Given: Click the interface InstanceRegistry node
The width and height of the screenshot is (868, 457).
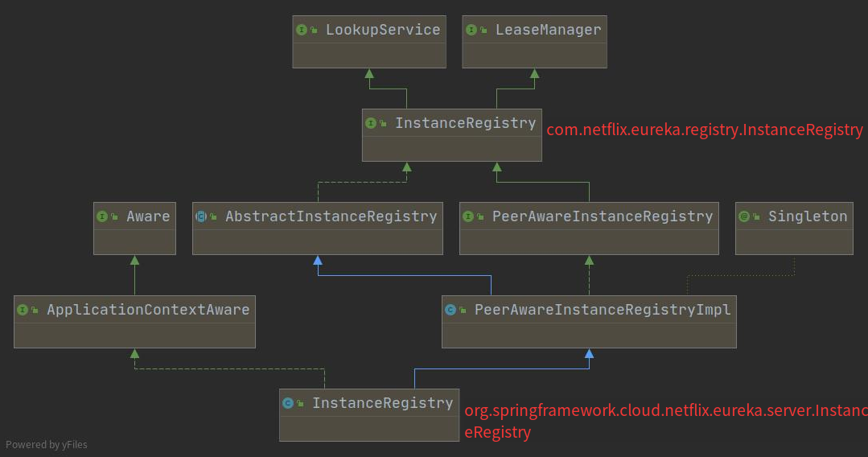Looking at the screenshot, I should click(x=452, y=135).
